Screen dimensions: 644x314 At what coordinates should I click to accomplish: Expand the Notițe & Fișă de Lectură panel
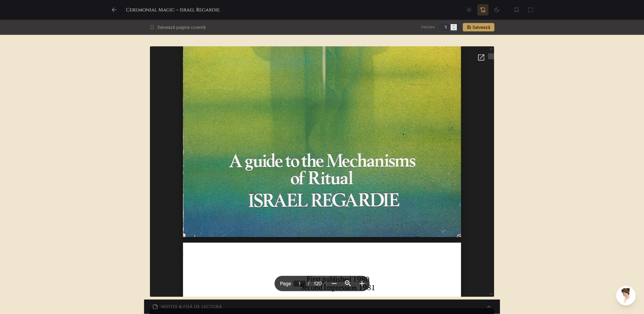489,307
